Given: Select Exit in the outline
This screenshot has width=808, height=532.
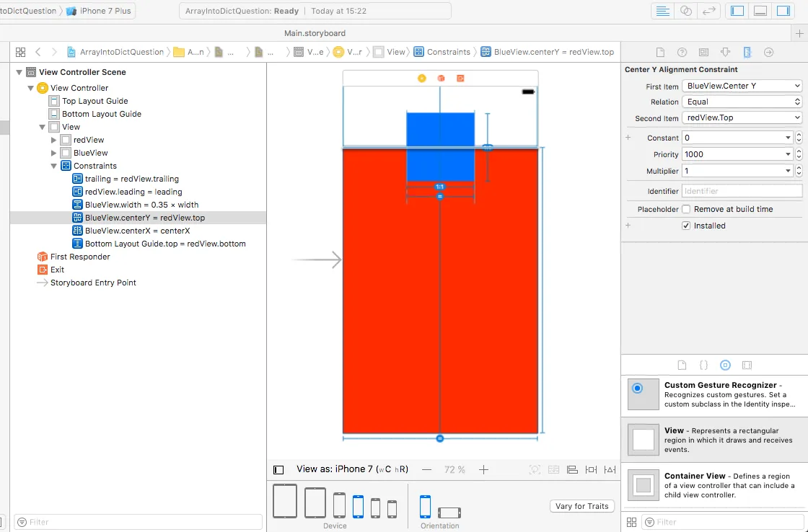Looking at the screenshot, I should (57, 270).
